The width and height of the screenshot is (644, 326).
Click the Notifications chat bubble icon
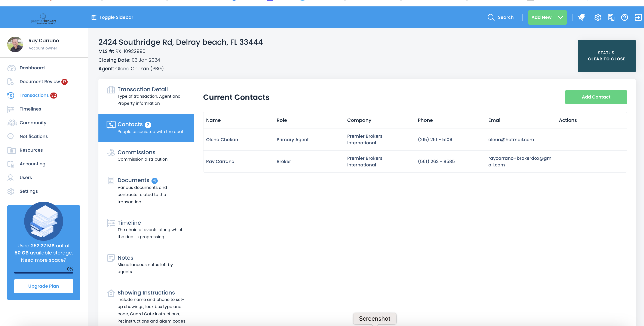(x=10, y=136)
